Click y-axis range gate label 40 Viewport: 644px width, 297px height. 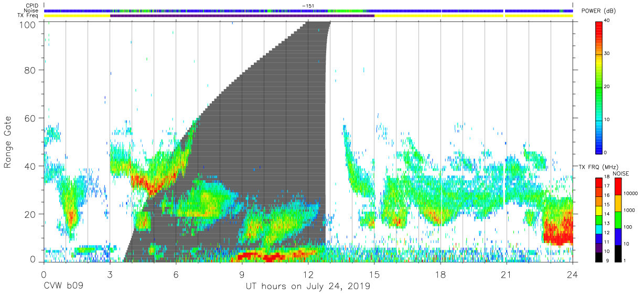(x=29, y=166)
